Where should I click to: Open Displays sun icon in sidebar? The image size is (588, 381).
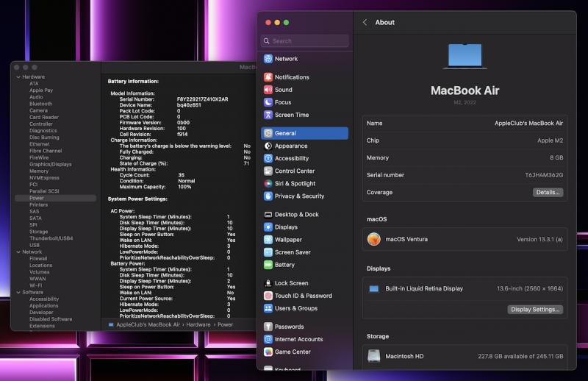click(268, 227)
